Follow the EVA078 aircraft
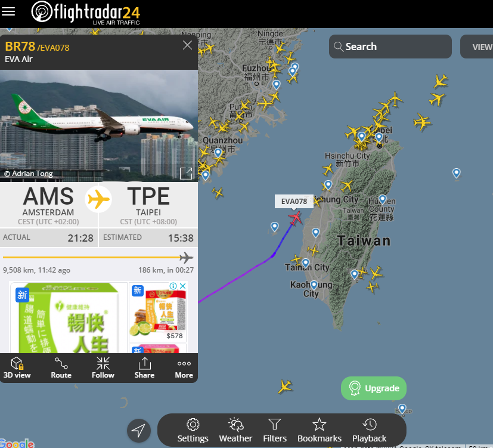 [103, 367]
